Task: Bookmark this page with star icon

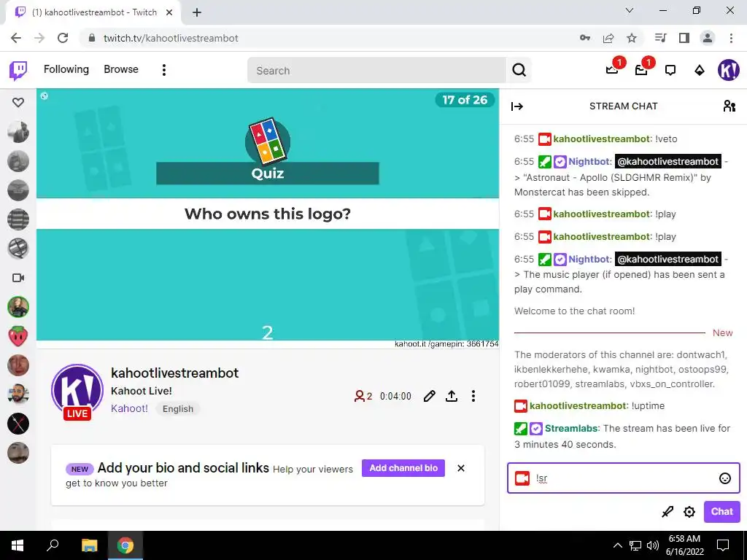Action: click(x=632, y=38)
